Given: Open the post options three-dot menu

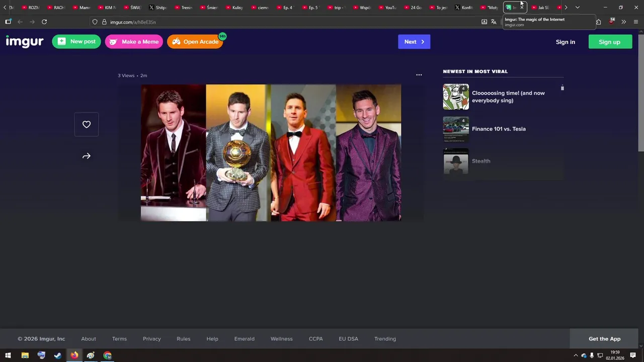Looking at the screenshot, I should point(419,75).
